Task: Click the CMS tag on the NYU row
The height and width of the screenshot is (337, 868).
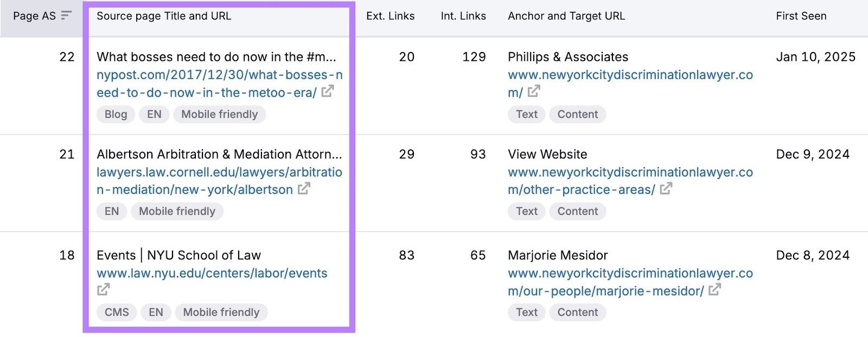Action: click(116, 312)
